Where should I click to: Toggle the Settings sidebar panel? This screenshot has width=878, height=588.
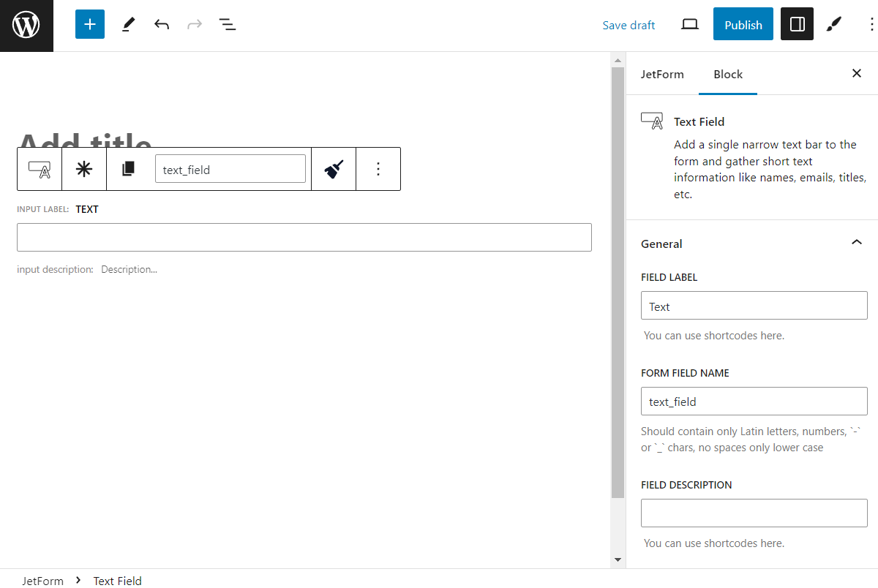point(797,24)
